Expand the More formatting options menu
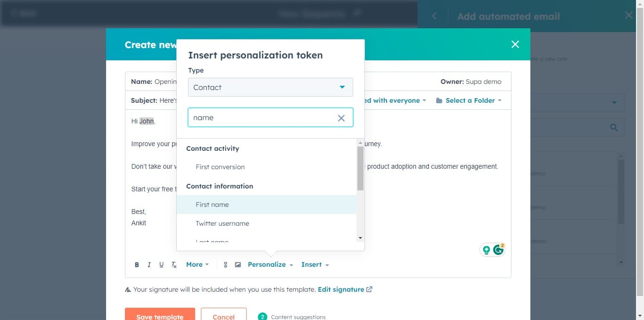Screen dimensions: 644x320 197,265
